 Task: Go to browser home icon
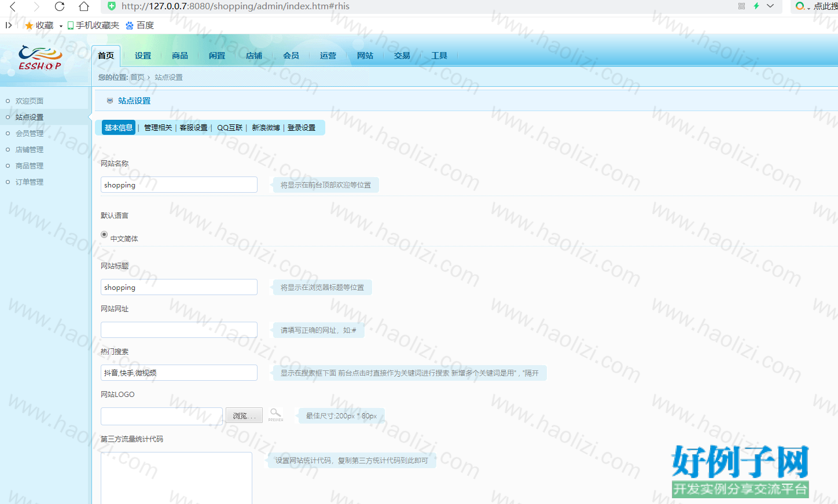(84, 6)
